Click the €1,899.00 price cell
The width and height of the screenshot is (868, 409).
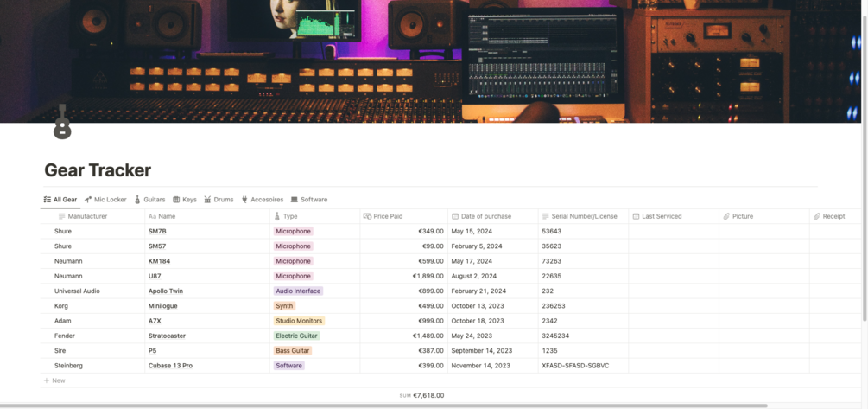tap(404, 276)
